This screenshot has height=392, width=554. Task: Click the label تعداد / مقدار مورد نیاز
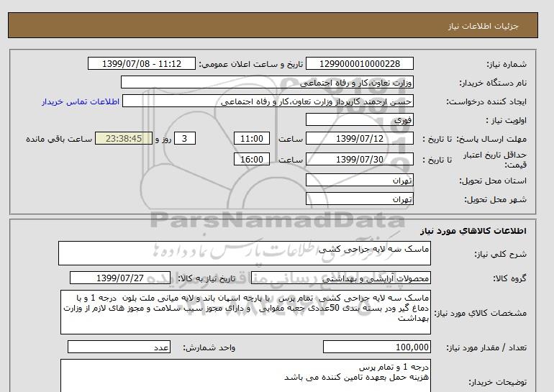[486, 348]
